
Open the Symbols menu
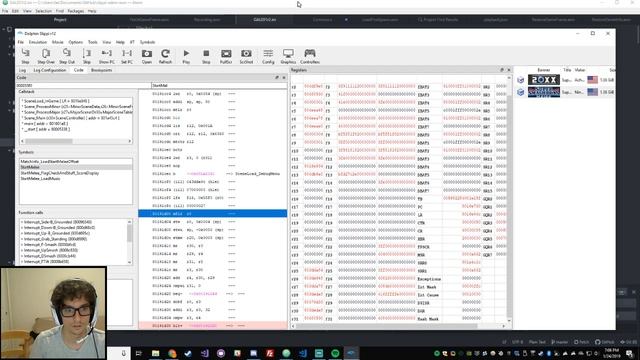[147, 42]
